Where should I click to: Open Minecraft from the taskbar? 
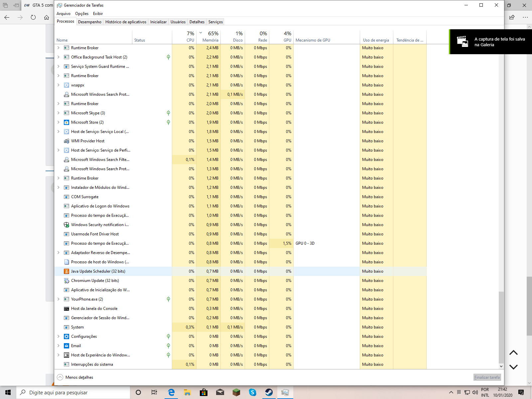[x=236, y=392]
